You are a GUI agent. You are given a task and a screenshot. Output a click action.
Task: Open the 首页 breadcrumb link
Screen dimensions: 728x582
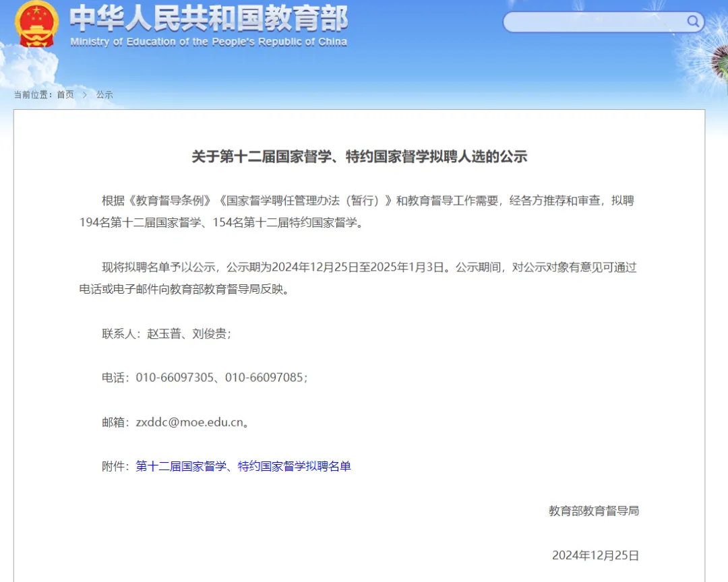[65, 95]
